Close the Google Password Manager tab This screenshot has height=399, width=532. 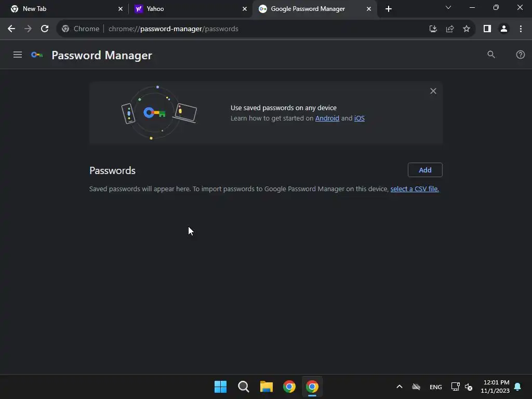[x=369, y=9]
